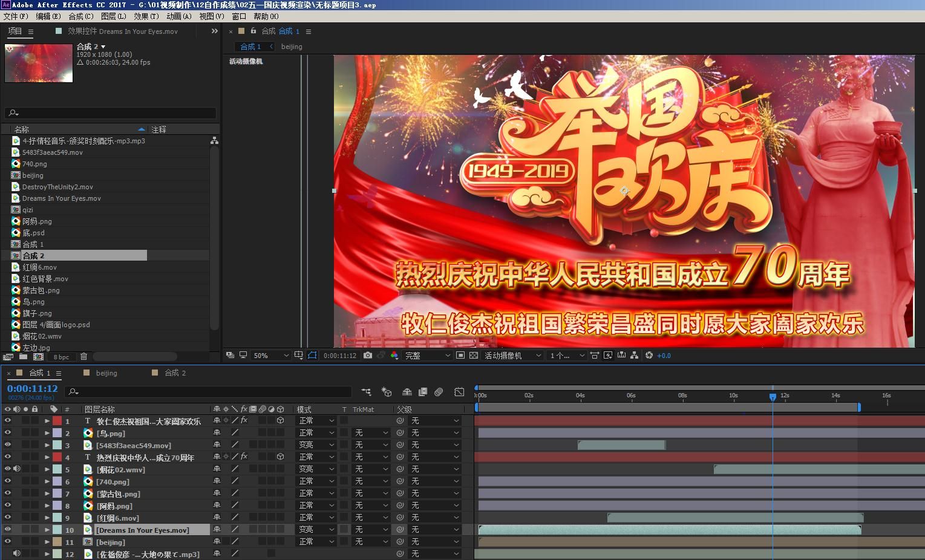This screenshot has width=925, height=560.
Task: Expand the [Dreams In Your Eyes.mov] layer
Action: click(47, 530)
